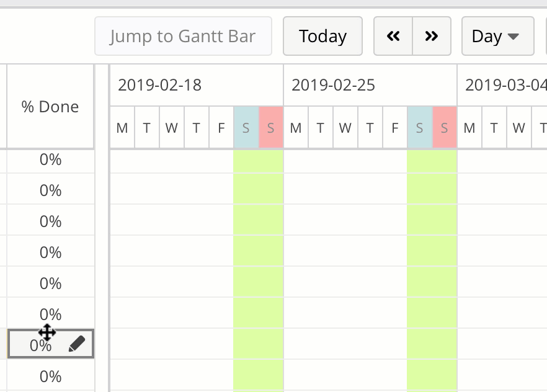Click the pencil edit icon on selected cell
The image size is (547, 392).
click(x=74, y=344)
